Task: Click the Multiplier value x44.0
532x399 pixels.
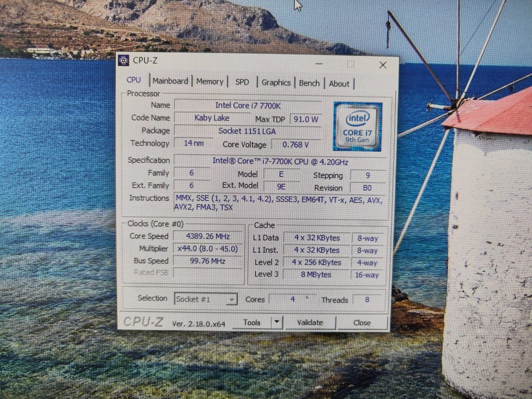Action: click(208, 249)
